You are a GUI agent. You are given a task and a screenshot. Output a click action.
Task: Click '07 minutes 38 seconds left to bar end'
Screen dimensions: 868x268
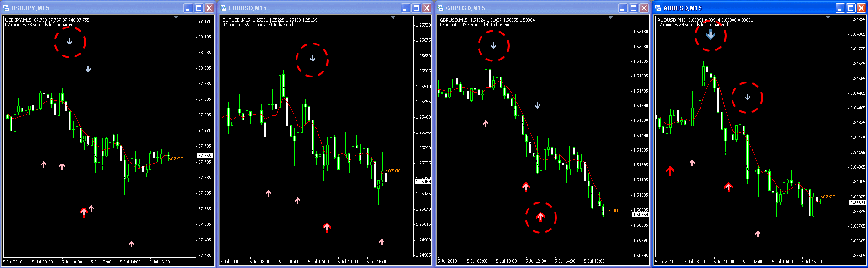(40, 25)
